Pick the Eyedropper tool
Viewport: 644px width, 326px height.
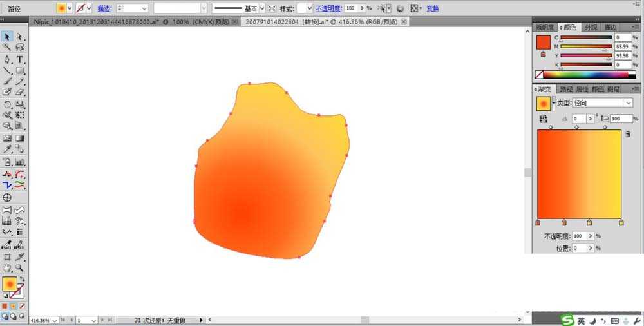coord(7,149)
